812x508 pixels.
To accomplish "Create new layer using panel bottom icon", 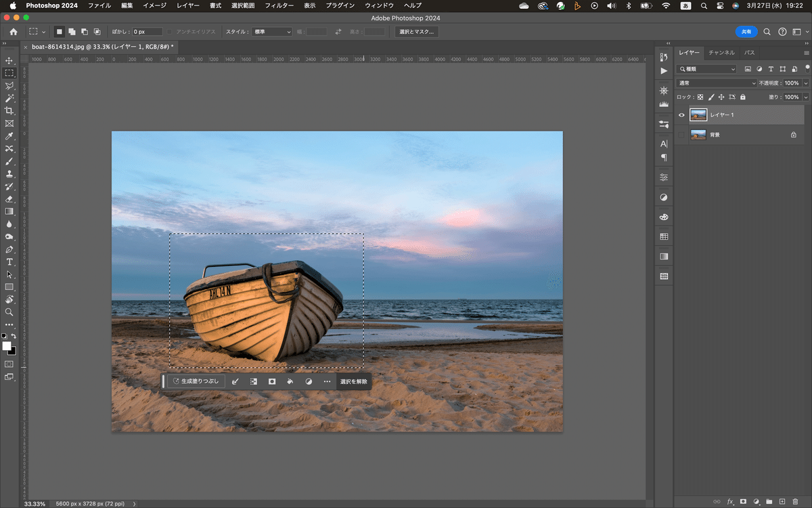I will [782, 501].
